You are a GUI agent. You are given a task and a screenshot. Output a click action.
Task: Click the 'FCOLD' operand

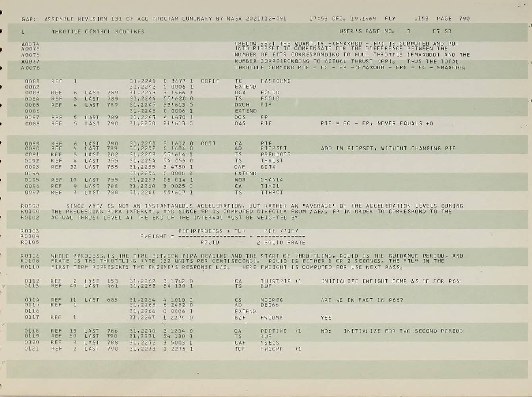[x=270, y=98]
